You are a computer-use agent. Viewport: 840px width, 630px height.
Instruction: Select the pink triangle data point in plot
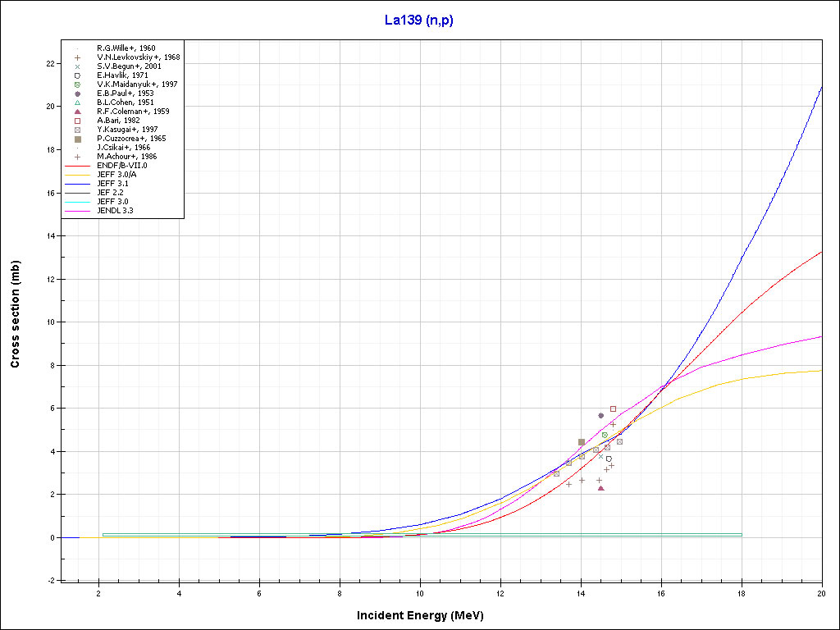click(601, 488)
